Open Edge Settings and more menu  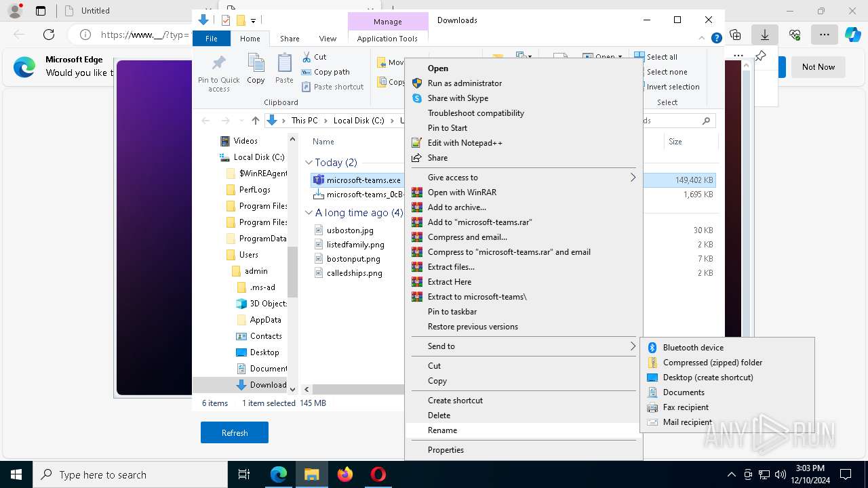825,35
